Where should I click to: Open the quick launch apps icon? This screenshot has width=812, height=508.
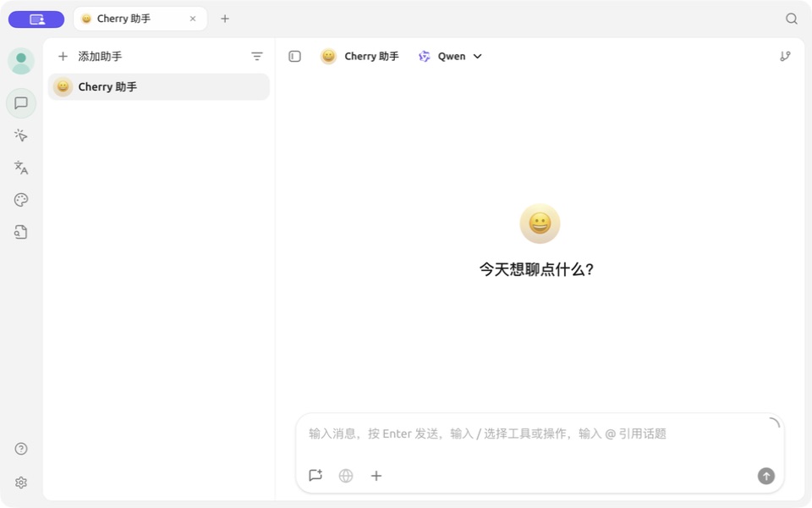pyautogui.click(x=21, y=135)
